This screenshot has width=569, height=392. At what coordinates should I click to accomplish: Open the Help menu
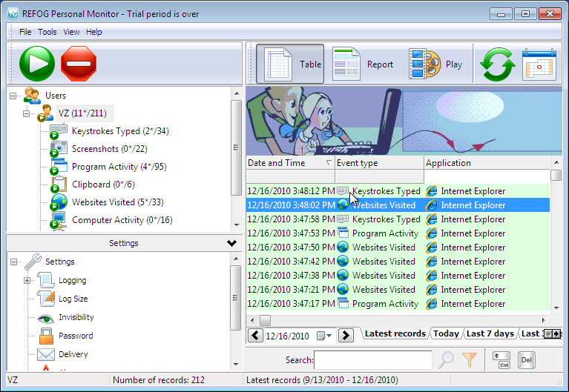93,32
